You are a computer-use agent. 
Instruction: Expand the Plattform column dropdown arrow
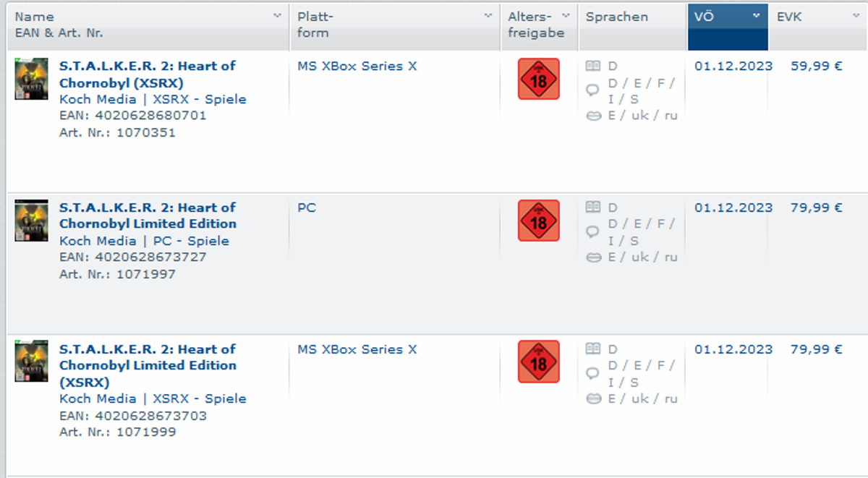(488, 16)
